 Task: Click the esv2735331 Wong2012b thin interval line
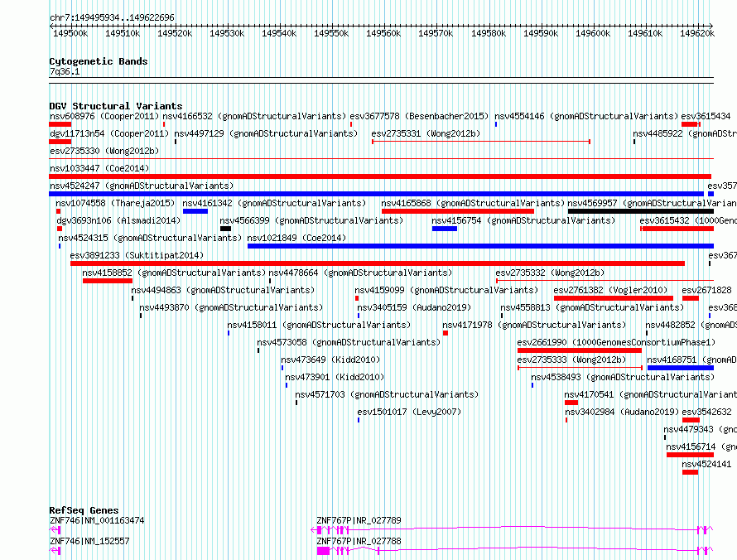click(481, 142)
